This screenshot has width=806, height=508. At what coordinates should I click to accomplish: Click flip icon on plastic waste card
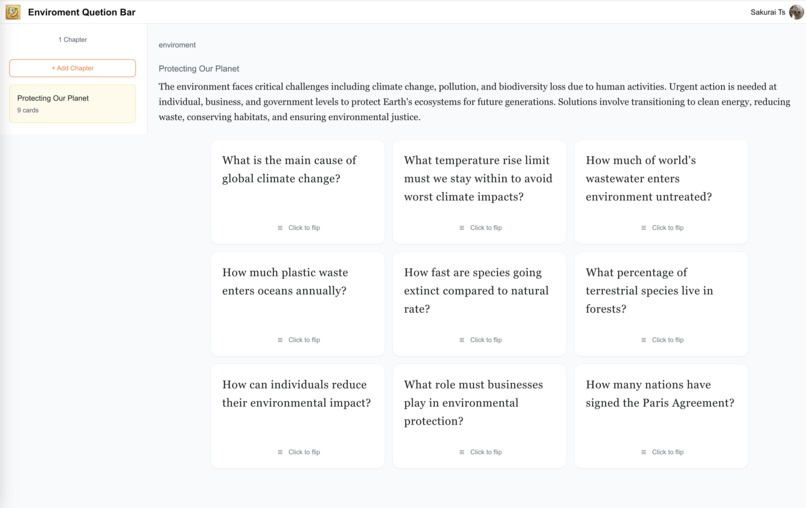280,340
